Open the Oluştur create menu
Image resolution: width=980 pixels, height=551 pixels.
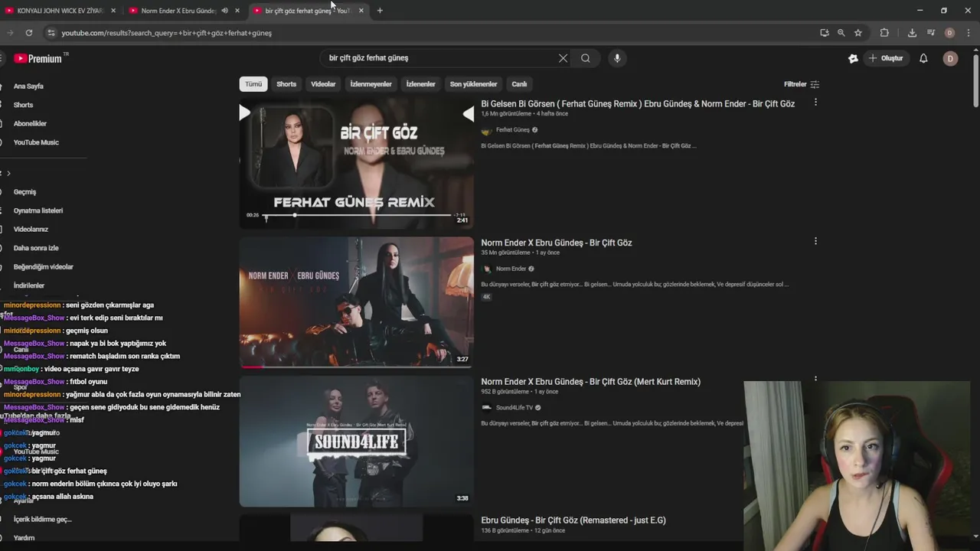pyautogui.click(x=886, y=58)
